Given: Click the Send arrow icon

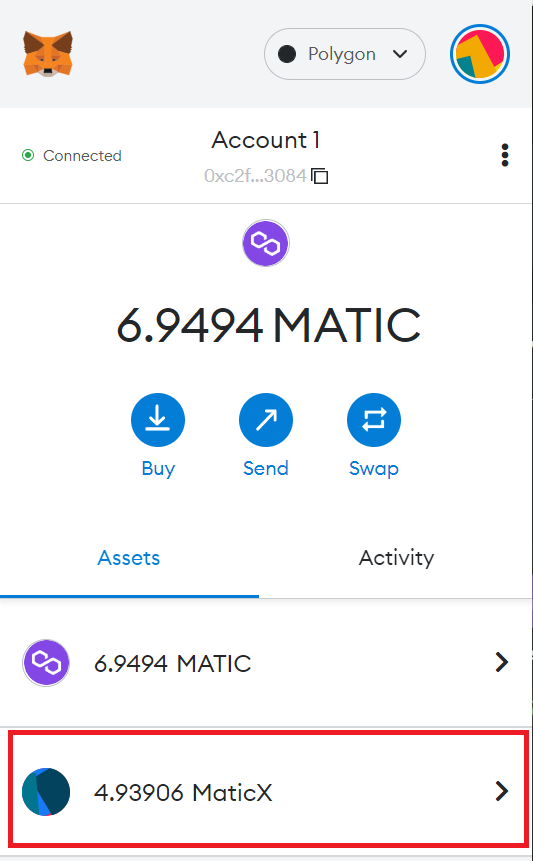Looking at the screenshot, I should coord(266,420).
